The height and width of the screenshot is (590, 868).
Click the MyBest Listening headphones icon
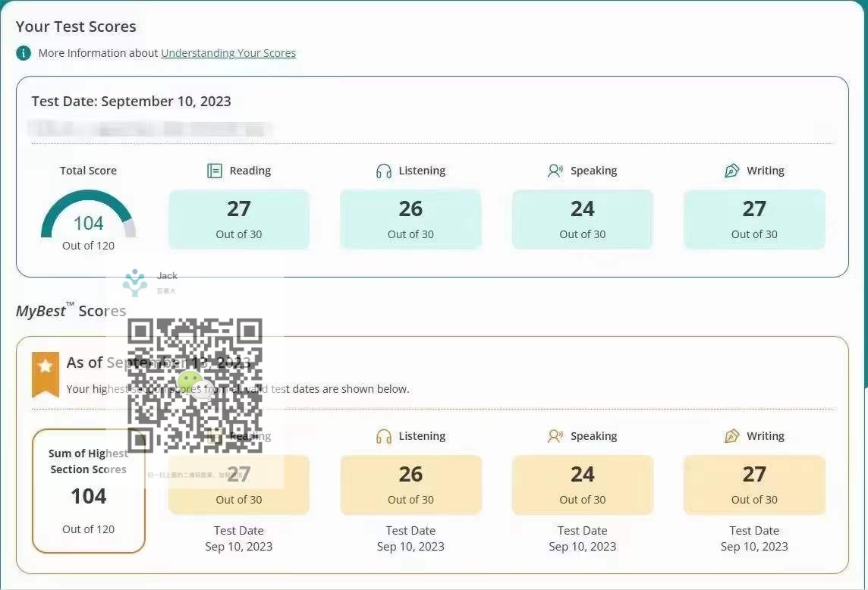384,437
